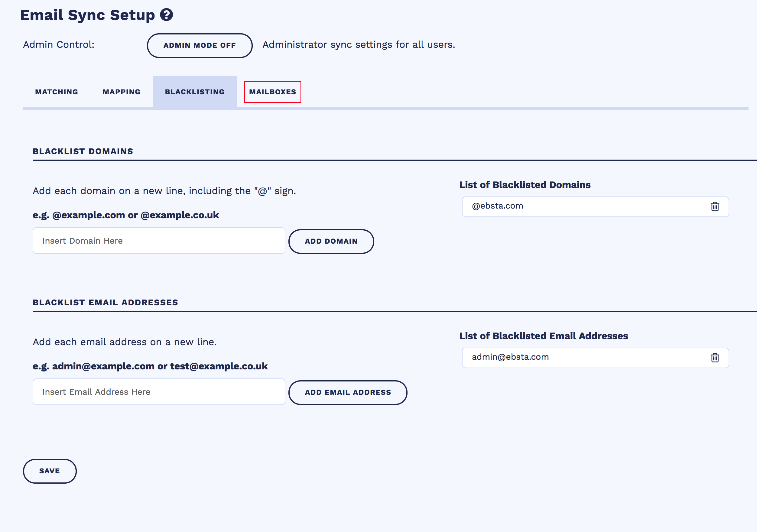Switch to the Matching tab
This screenshot has width=757, height=532.
tap(57, 92)
